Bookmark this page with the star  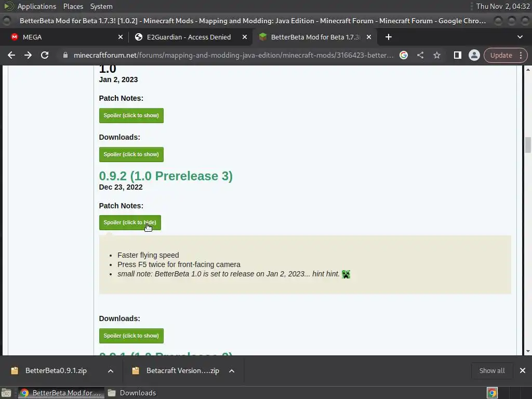[436, 55]
